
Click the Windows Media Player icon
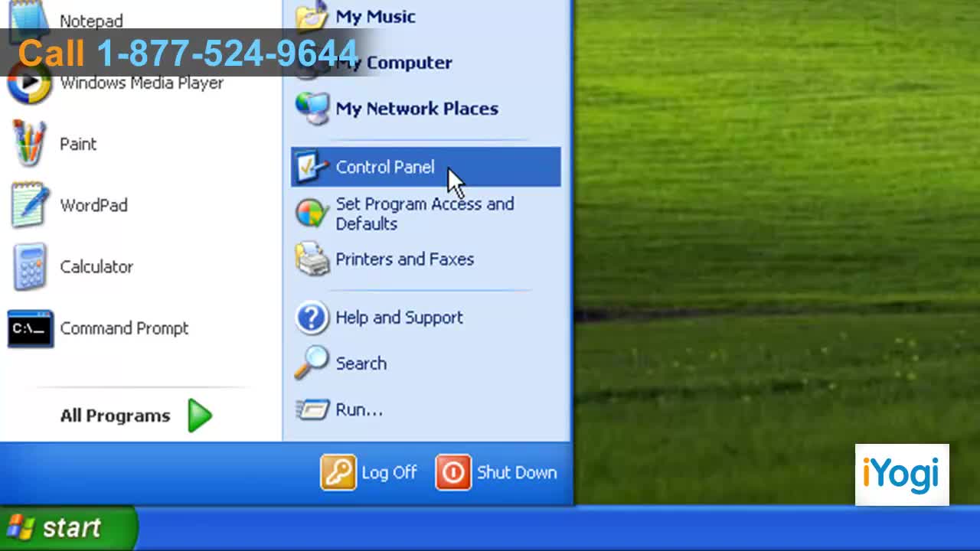pyautogui.click(x=29, y=83)
